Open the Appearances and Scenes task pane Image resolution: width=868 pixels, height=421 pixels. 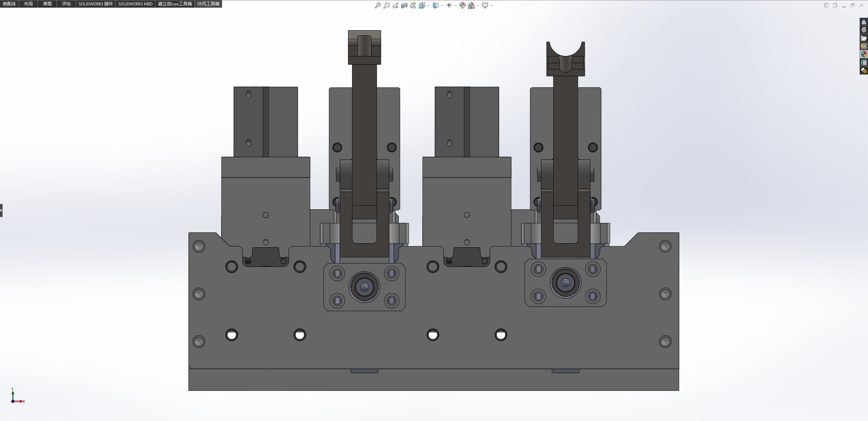coord(864,54)
